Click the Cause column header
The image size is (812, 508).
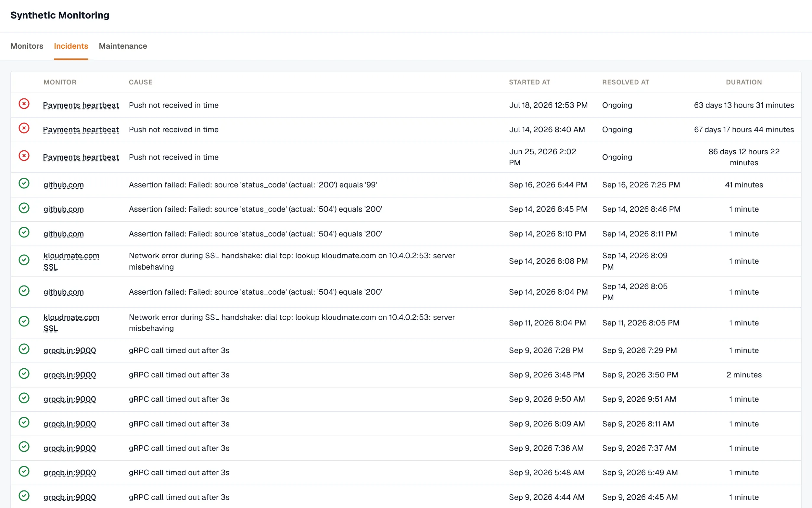pos(141,82)
